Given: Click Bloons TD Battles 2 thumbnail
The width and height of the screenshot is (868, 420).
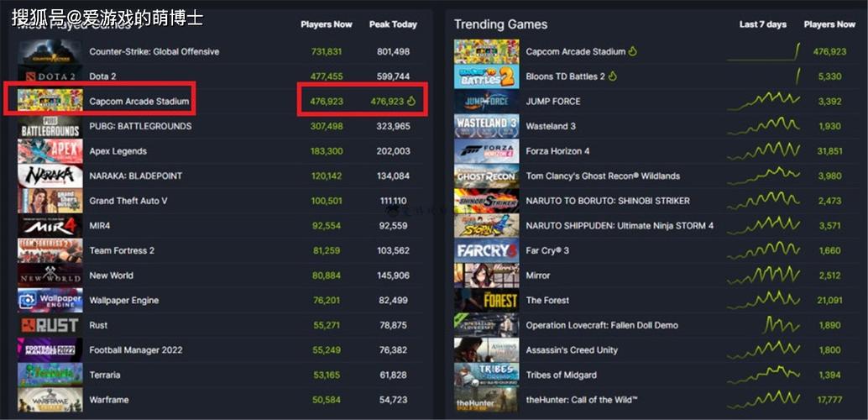Looking at the screenshot, I should coord(487,76).
